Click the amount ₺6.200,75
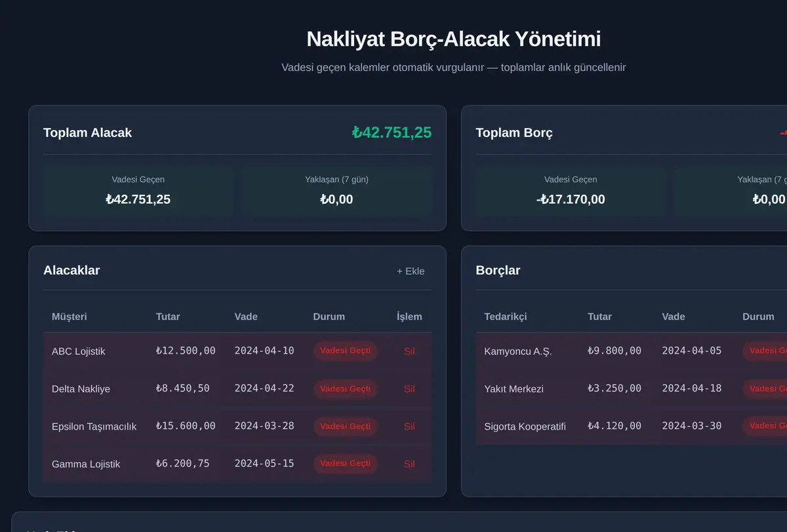The width and height of the screenshot is (787, 532). click(183, 463)
